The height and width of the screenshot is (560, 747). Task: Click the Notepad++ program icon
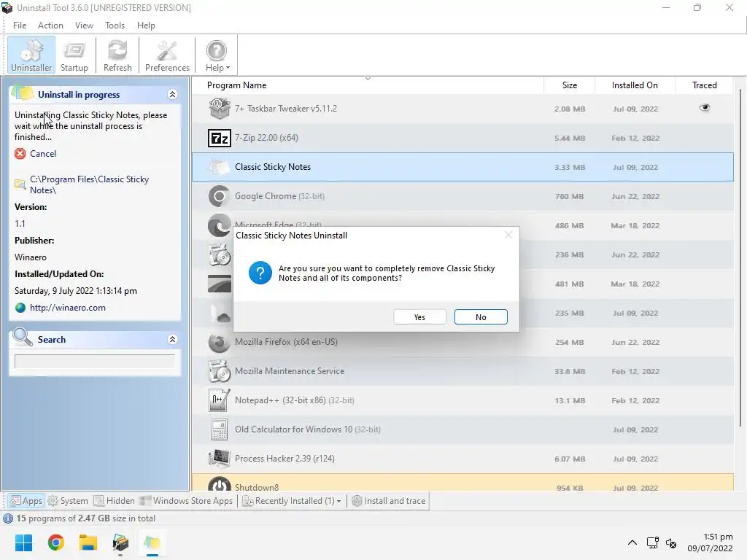(219, 400)
